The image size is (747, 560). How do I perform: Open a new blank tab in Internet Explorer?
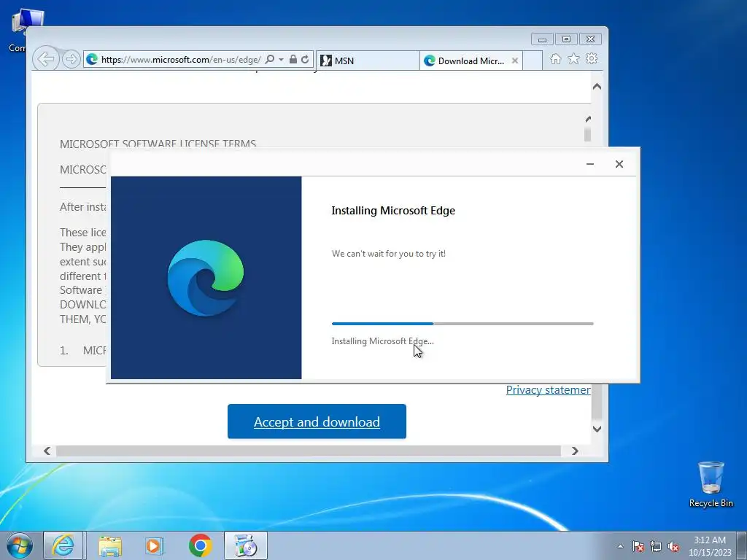(x=533, y=61)
